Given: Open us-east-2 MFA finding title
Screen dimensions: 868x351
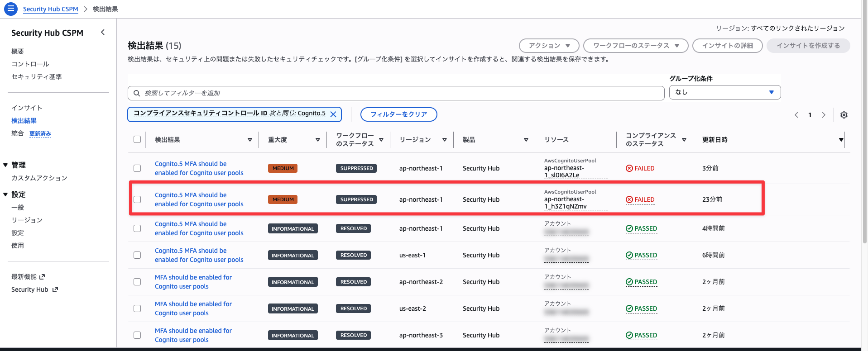Looking at the screenshot, I should (x=193, y=308).
